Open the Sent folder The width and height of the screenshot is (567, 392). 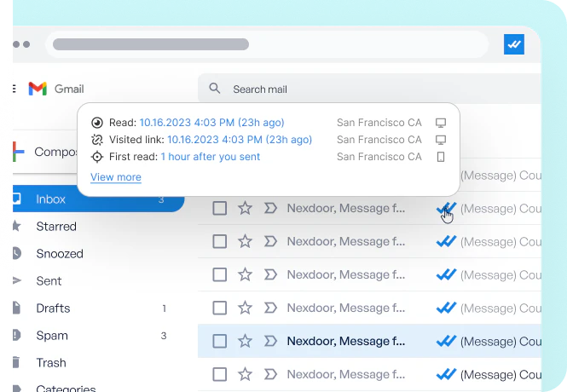pos(49,280)
